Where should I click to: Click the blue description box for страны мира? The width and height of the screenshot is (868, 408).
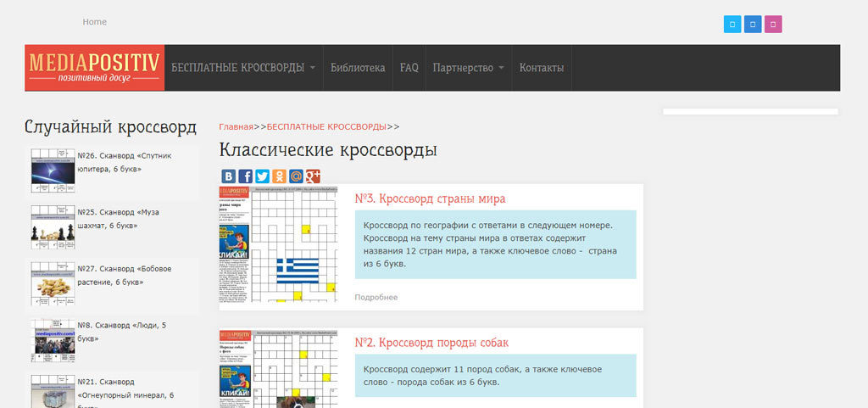pos(495,244)
